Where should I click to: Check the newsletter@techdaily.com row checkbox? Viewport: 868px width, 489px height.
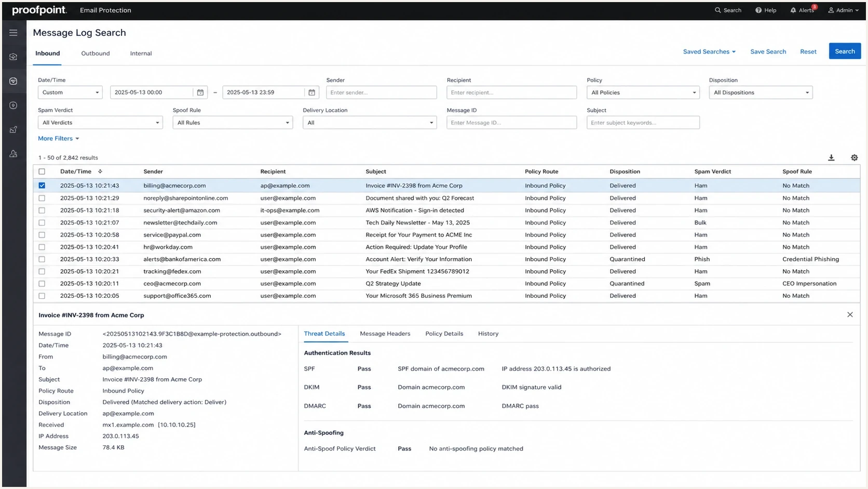pos(42,222)
